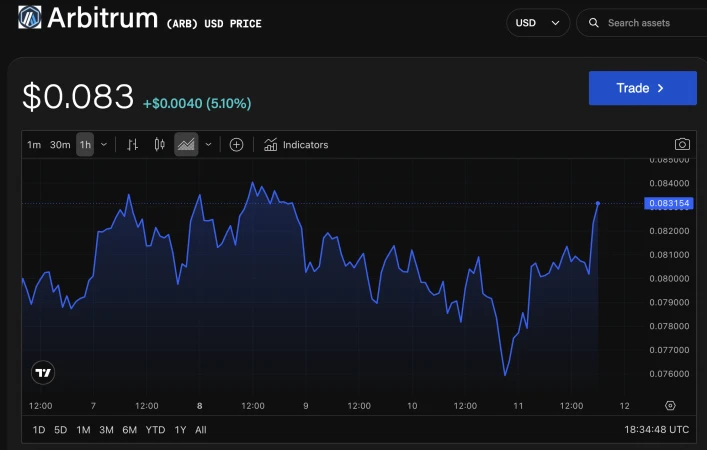Switch to candlestick chart style
The height and width of the screenshot is (450, 707).
159,145
